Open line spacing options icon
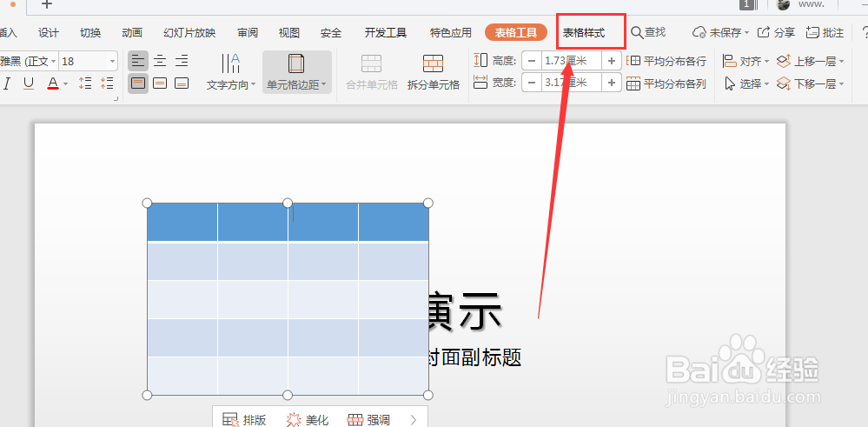Viewport: 868px width, 427px height. pyautogui.click(x=84, y=83)
